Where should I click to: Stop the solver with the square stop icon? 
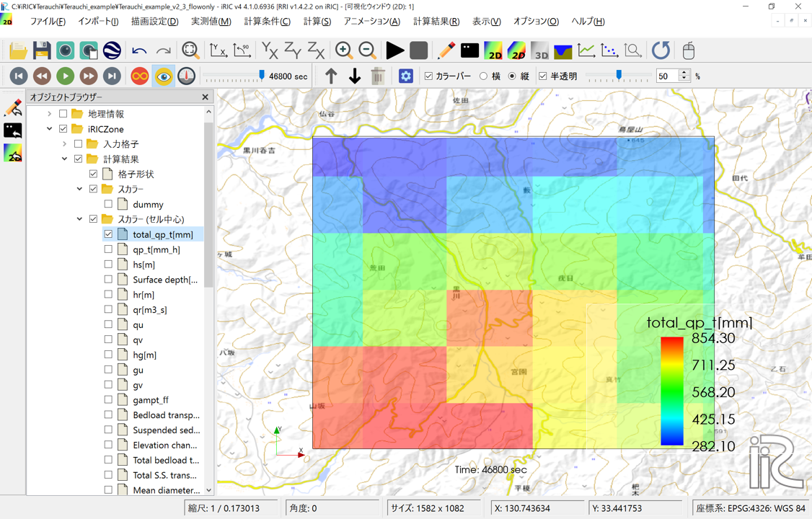point(418,50)
